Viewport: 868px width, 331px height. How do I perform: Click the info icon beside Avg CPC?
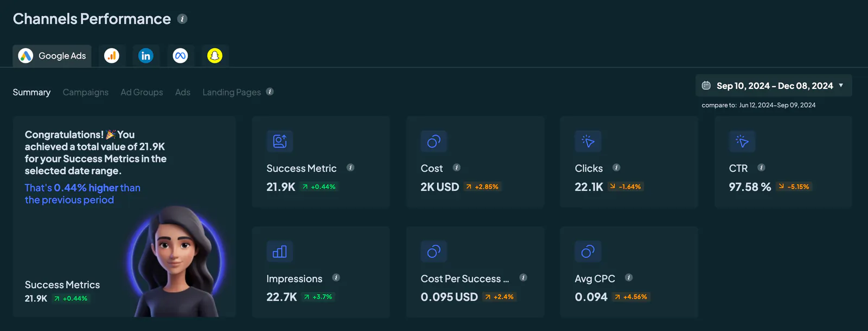(x=629, y=277)
